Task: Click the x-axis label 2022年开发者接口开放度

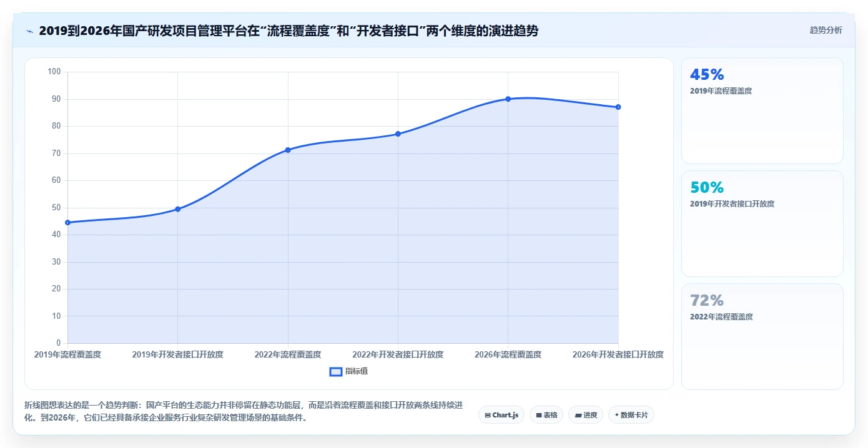Action: click(398, 354)
